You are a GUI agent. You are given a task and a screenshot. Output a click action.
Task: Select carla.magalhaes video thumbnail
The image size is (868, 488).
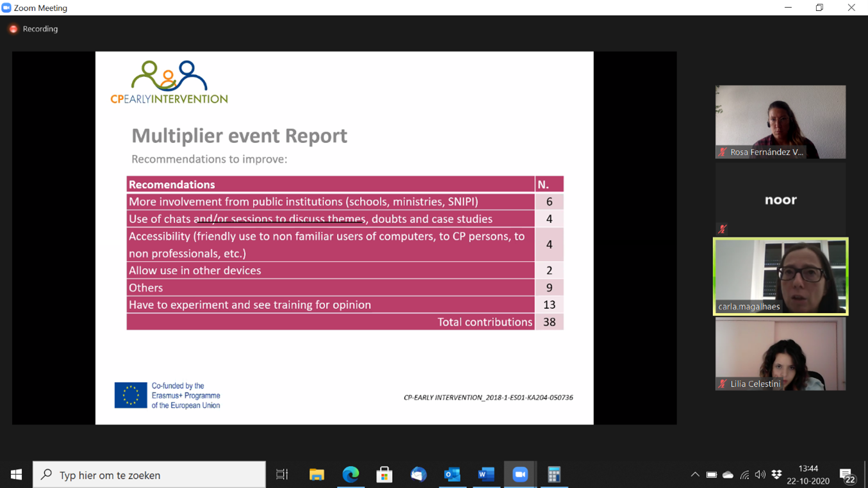pos(780,277)
